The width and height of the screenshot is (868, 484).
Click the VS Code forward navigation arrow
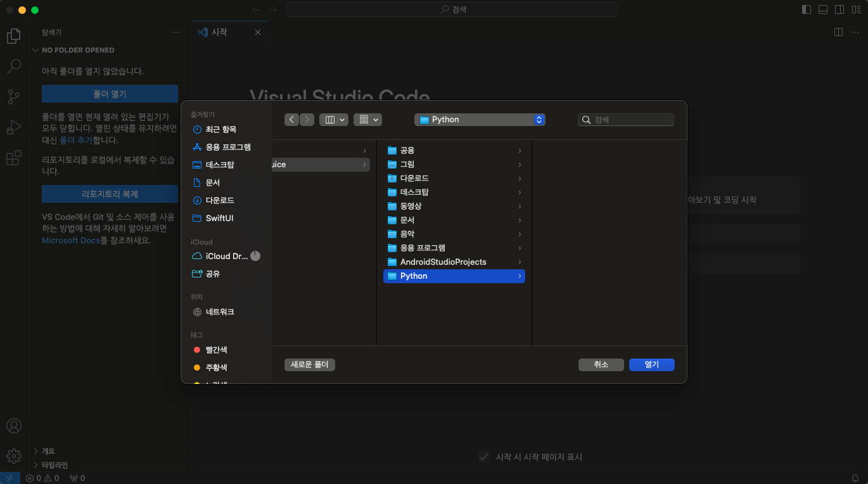pos(273,10)
